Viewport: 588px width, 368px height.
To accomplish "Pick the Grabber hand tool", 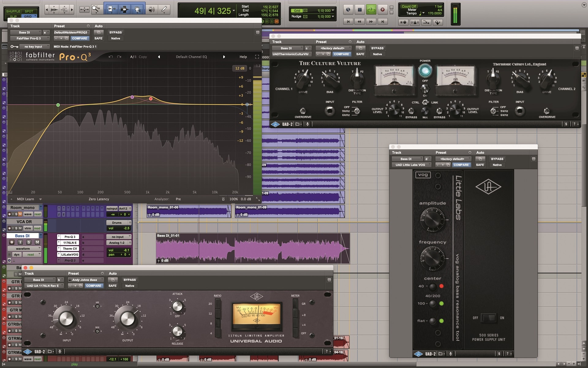I will pos(138,10).
